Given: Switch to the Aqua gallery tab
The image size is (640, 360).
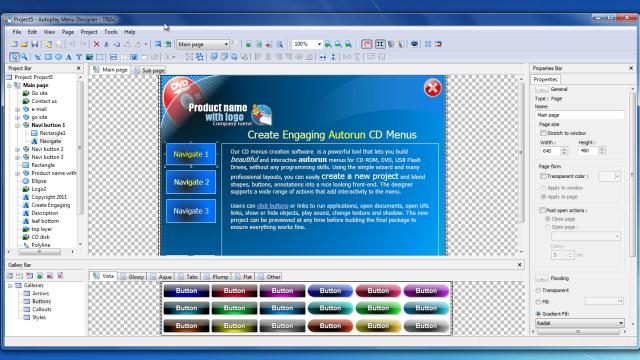Looking at the screenshot, I should [x=160, y=277].
